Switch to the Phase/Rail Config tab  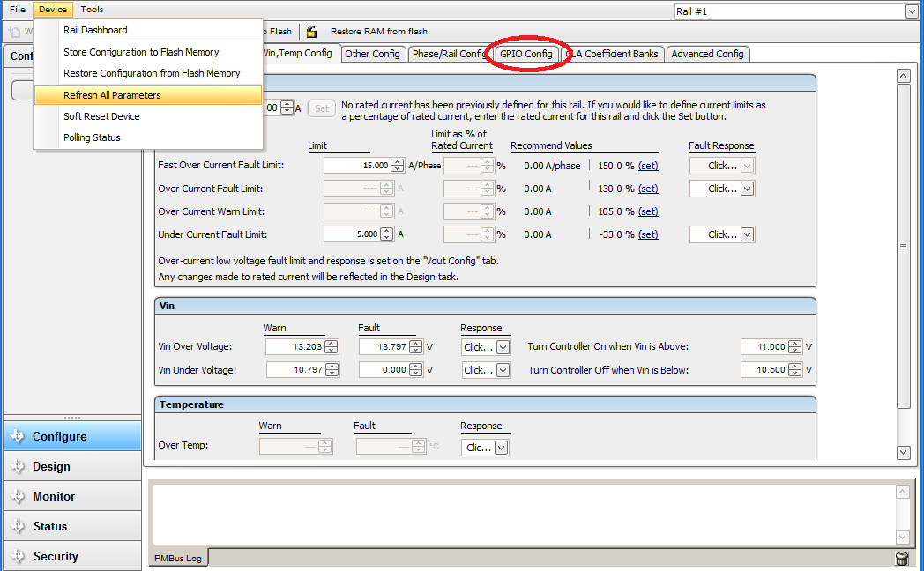[x=449, y=54]
